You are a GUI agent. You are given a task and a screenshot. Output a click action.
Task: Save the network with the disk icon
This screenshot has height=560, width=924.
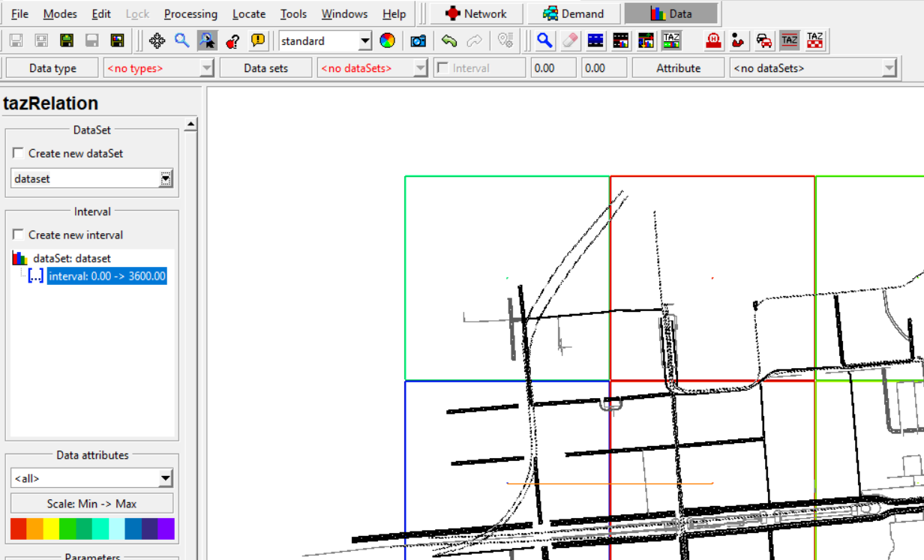pos(66,40)
